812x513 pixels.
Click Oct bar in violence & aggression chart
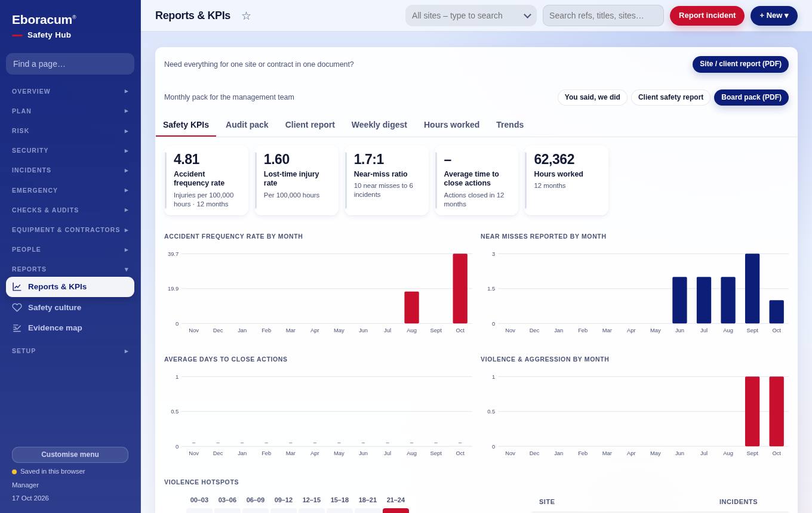[776, 412]
